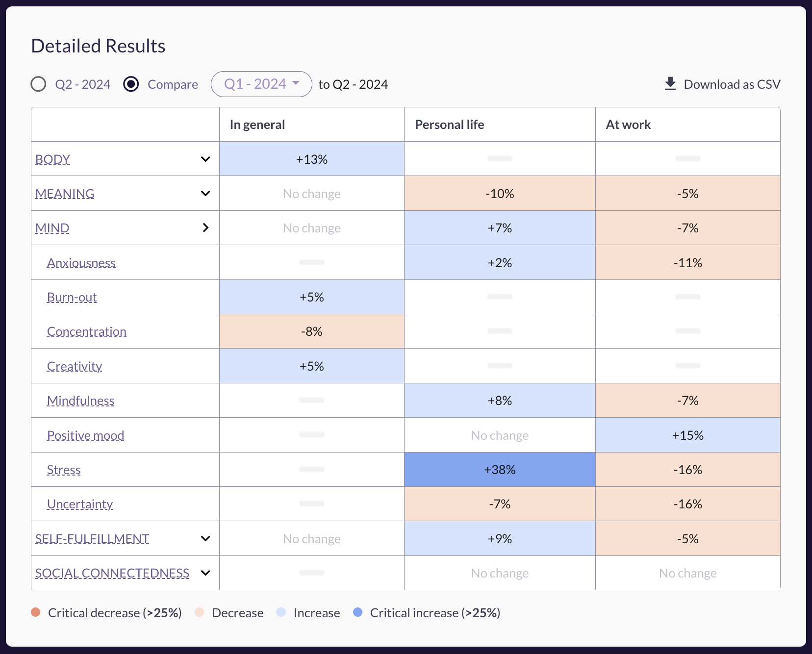Open the Burn-out link
812x654 pixels.
point(72,298)
